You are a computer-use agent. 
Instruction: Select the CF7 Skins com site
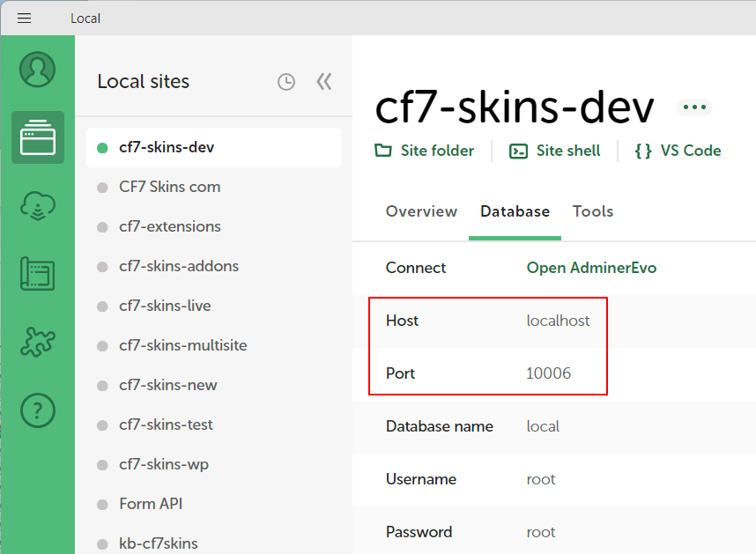169,187
